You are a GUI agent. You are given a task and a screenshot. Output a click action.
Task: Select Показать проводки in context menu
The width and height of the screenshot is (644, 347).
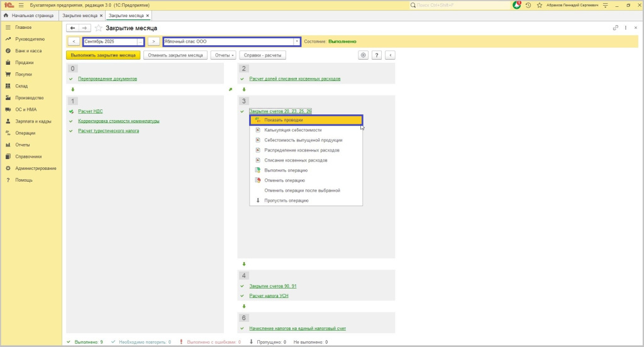[x=283, y=120]
